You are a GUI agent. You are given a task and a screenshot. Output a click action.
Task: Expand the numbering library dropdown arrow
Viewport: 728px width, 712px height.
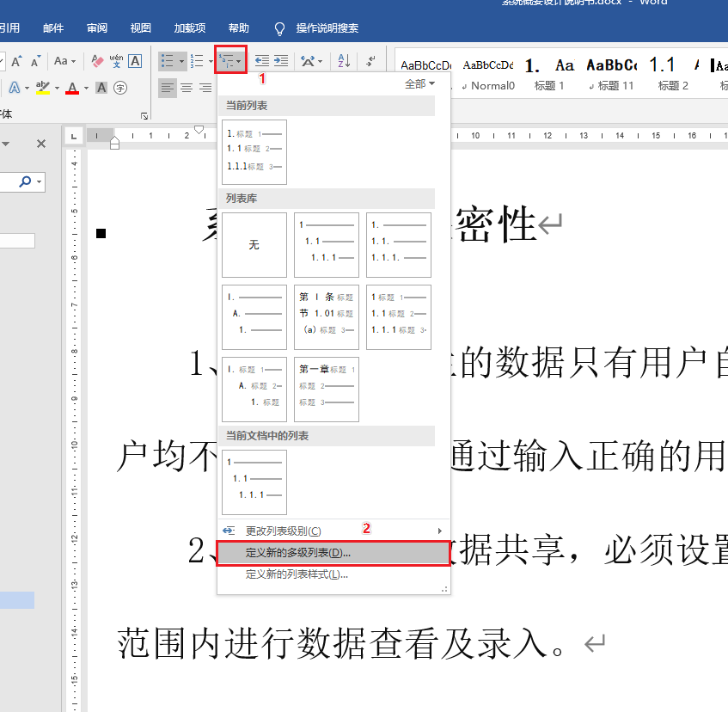click(x=211, y=61)
